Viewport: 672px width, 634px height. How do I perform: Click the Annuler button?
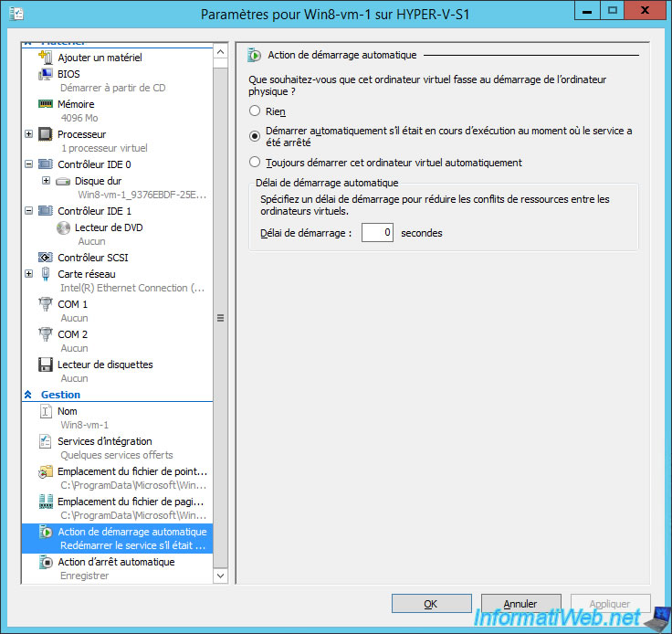click(x=520, y=604)
